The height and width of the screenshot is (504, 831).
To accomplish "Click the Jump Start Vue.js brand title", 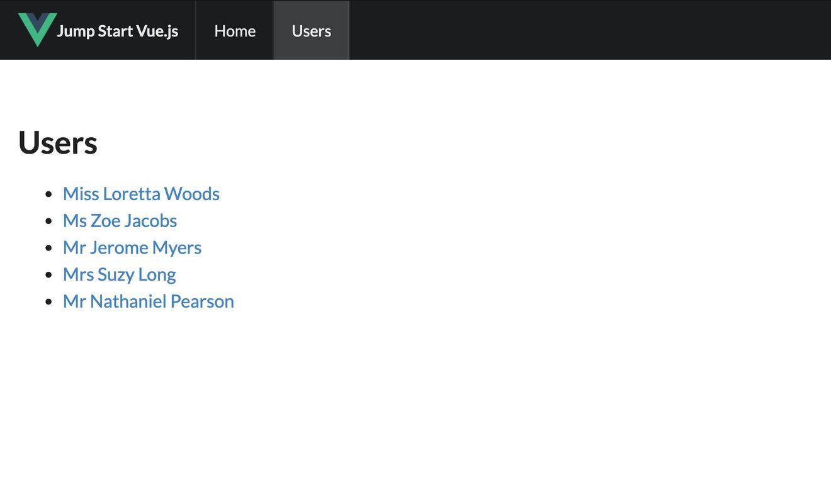I will (118, 31).
